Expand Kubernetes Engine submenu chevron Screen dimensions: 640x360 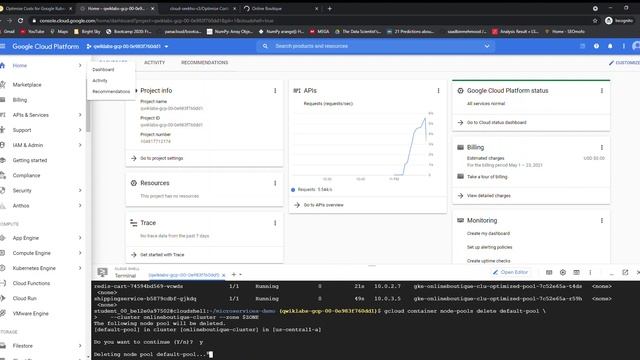tap(80, 268)
